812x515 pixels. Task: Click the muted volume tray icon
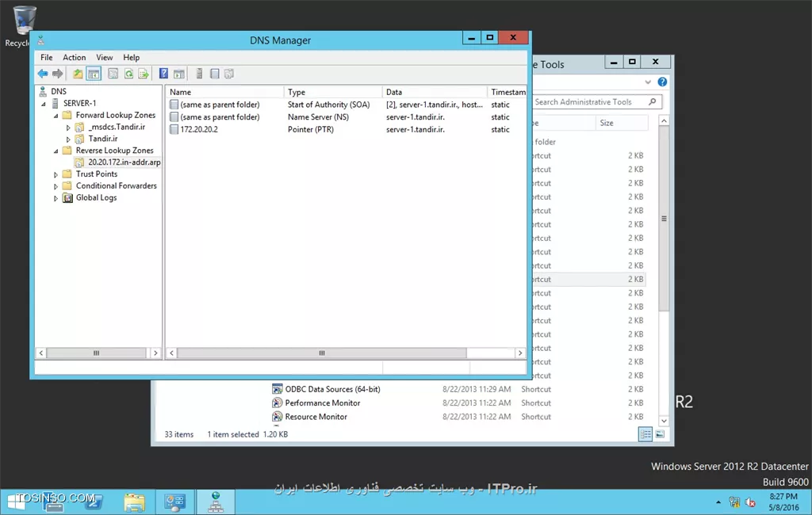tap(750, 502)
